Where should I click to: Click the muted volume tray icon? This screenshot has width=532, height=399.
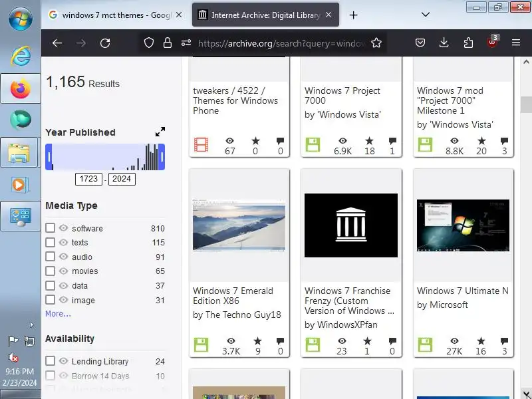point(13,358)
